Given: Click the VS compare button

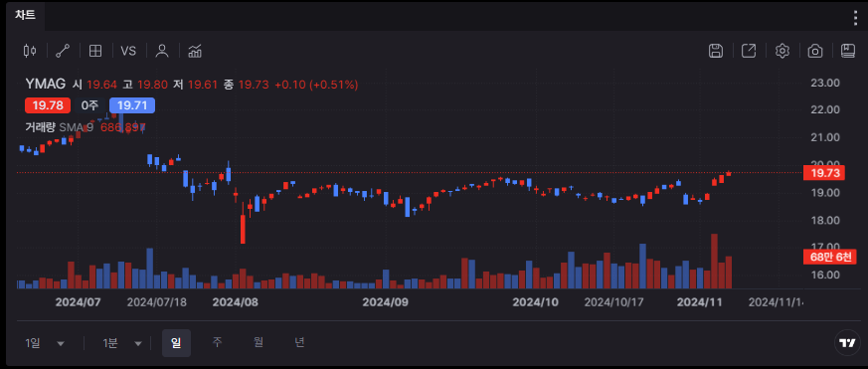Looking at the screenshot, I should pyautogui.click(x=128, y=51).
